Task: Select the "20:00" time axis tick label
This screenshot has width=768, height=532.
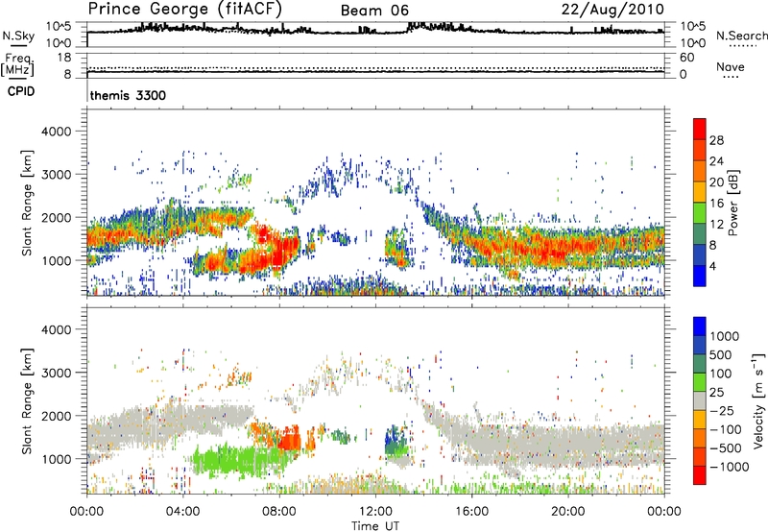Action: [x=567, y=512]
